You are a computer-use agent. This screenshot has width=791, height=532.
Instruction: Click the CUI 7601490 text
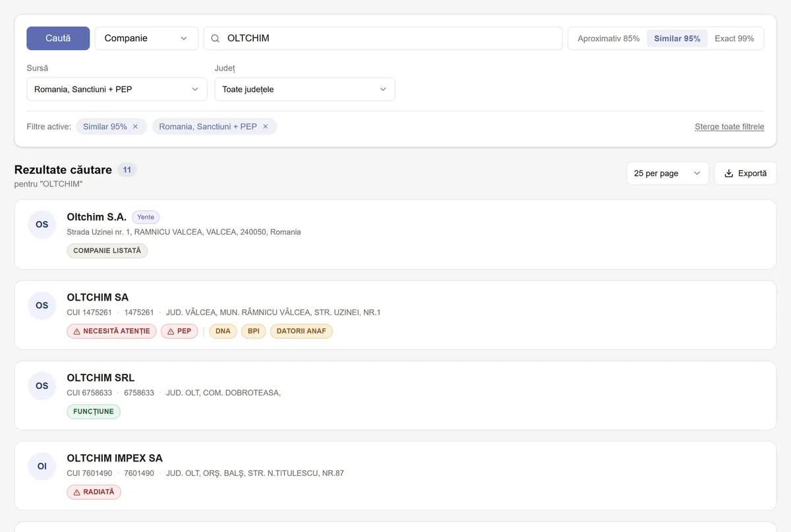(x=90, y=473)
